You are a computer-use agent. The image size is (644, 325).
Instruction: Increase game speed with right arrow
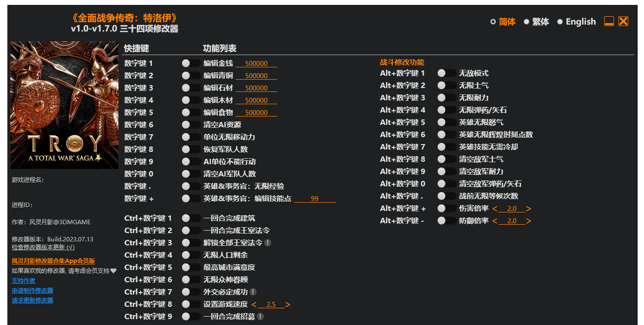(288, 305)
